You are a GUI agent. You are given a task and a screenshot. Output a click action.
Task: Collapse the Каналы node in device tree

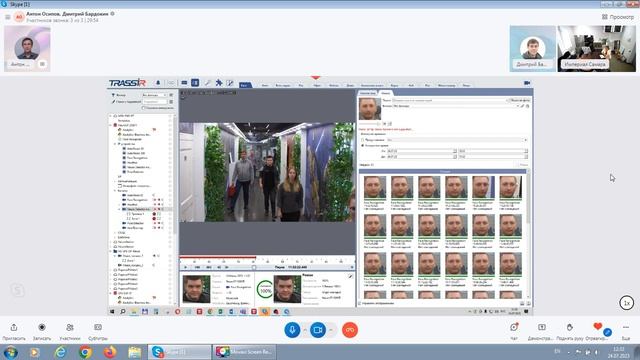(115, 191)
